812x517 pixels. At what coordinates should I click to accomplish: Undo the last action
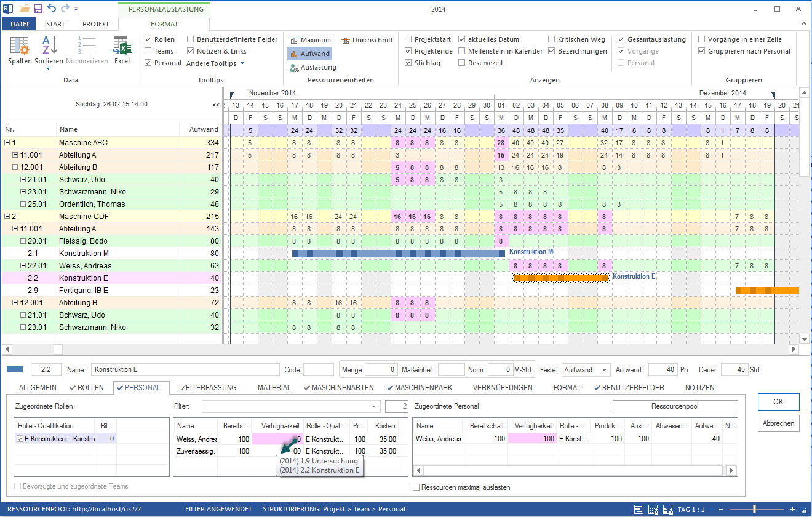[x=52, y=9]
